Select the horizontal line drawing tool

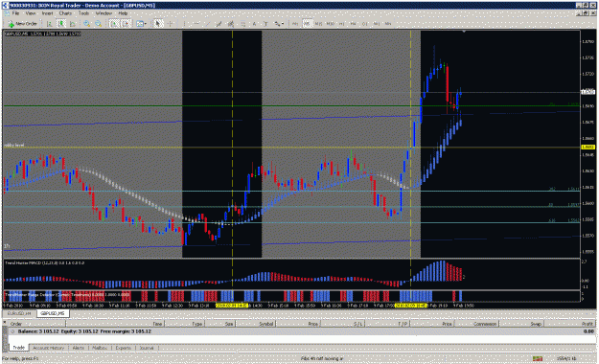pos(196,24)
